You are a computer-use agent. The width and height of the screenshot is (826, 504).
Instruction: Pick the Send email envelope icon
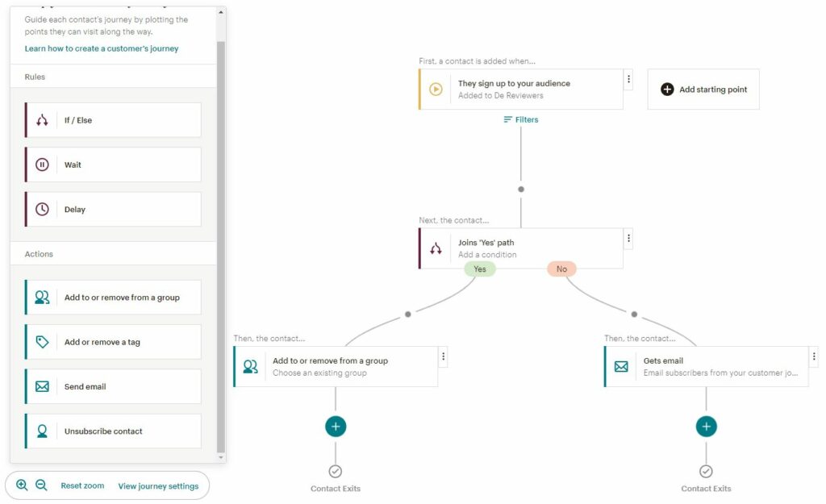click(43, 387)
